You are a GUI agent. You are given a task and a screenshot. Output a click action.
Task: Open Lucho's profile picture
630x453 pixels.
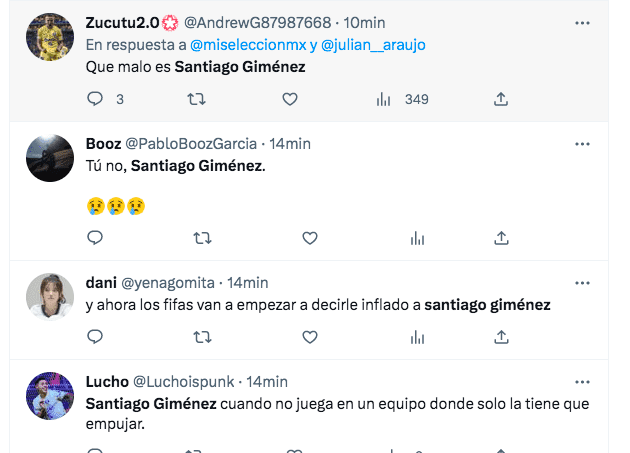tap(50, 396)
